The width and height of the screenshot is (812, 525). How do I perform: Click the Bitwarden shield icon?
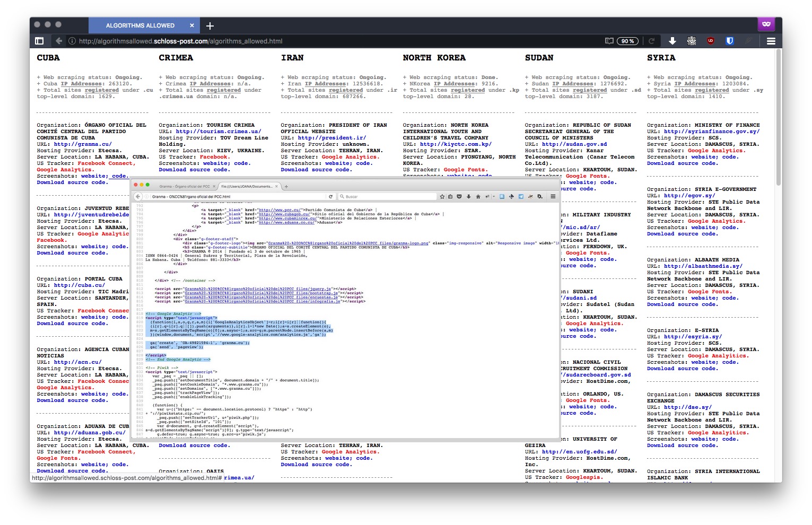tap(730, 41)
